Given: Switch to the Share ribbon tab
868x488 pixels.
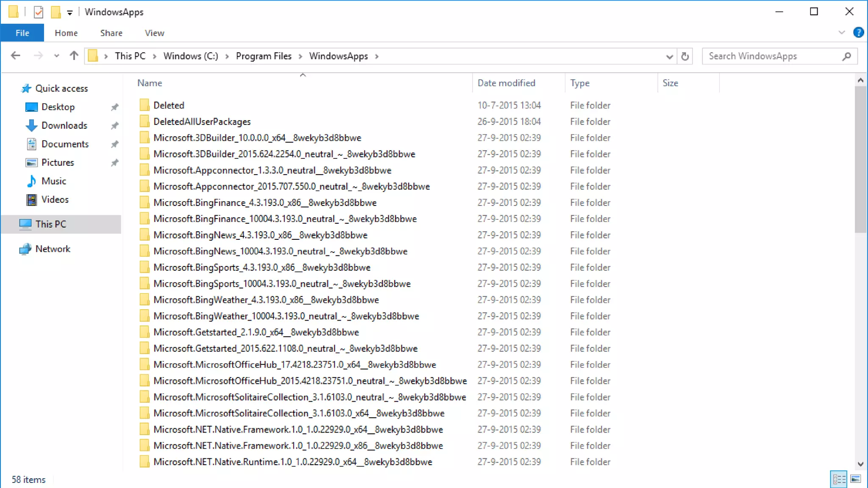Looking at the screenshot, I should [x=111, y=33].
